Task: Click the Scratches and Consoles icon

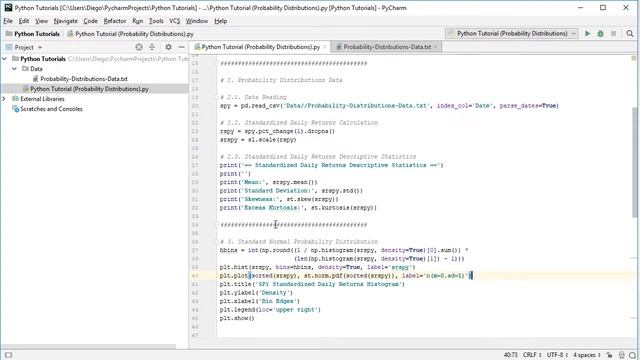Action: (x=16, y=109)
